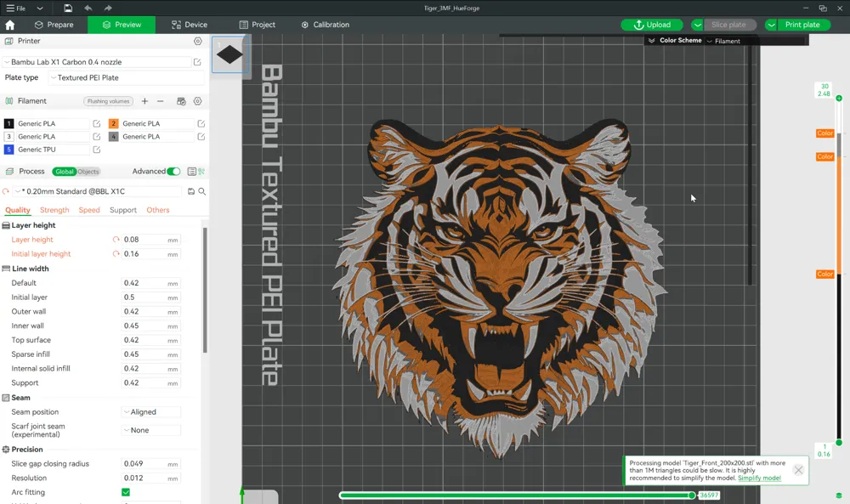
Task: Click filament 2 orange color swatch
Action: [x=113, y=123]
